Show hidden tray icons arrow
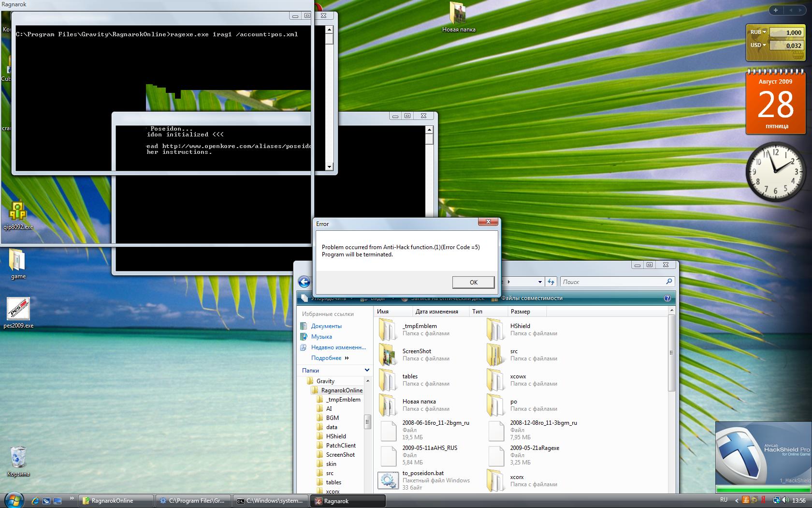 click(737, 501)
